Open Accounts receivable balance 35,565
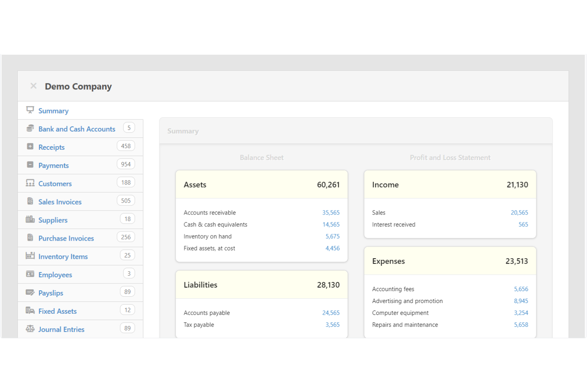The width and height of the screenshot is (588, 392). pyautogui.click(x=331, y=213)
